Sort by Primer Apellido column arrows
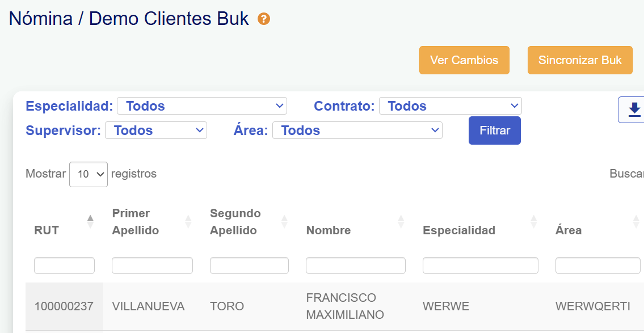 coord(188,221)
